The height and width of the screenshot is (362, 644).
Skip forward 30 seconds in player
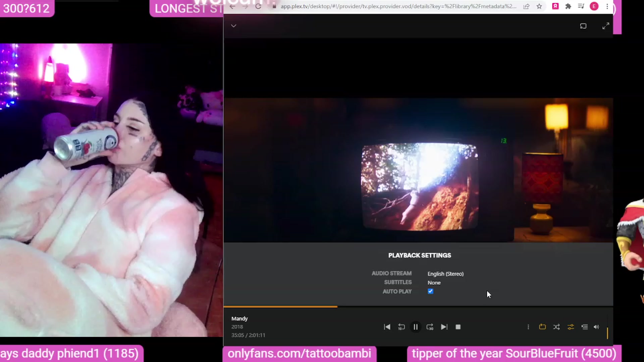point(430,327)
